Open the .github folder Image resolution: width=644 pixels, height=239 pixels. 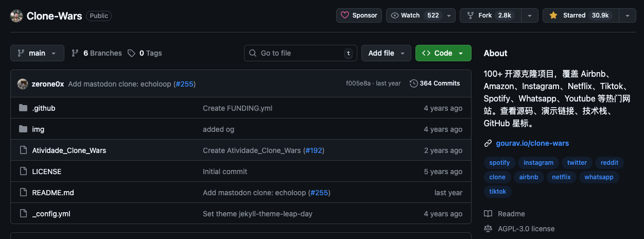(44, 108)
